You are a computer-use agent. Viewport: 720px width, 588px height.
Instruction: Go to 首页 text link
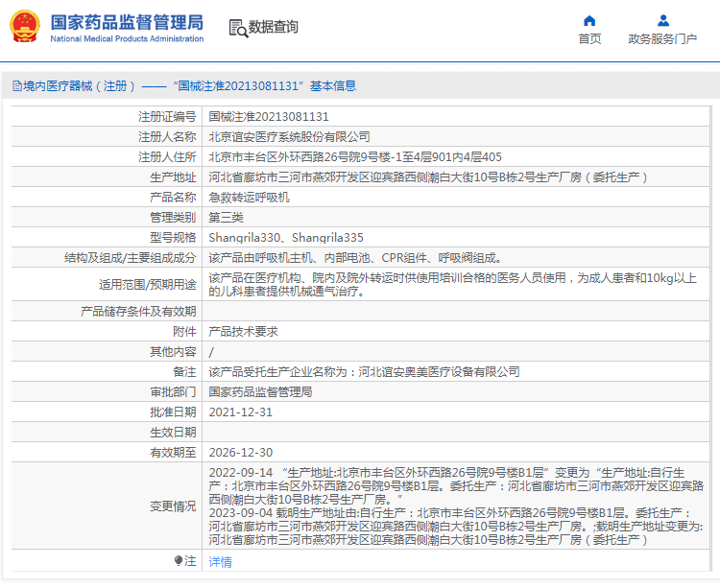click(589, 39)
